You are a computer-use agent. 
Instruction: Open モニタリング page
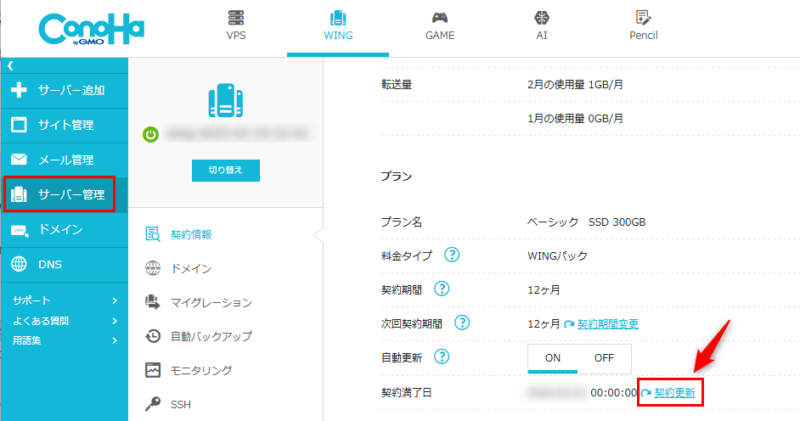tap(201, 370)
